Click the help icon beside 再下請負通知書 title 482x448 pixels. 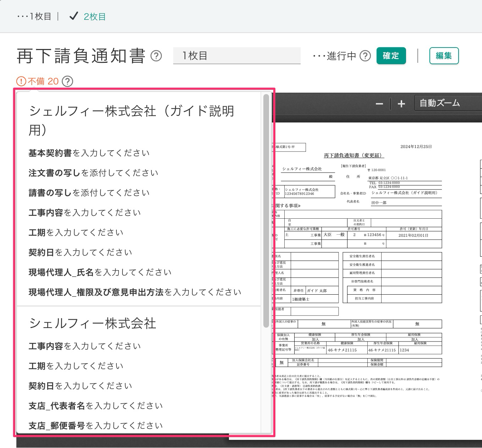click(x=156, y=56)
